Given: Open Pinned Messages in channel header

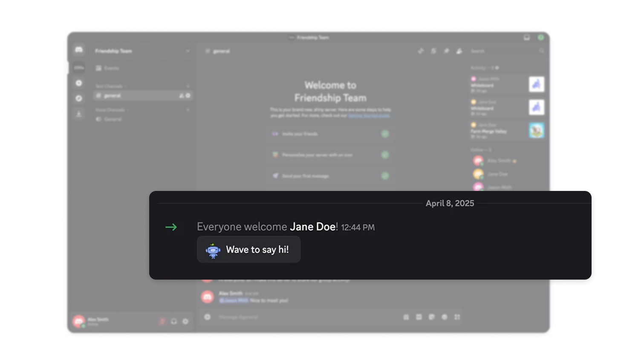Looking at the screenshot, I should 446,51.
